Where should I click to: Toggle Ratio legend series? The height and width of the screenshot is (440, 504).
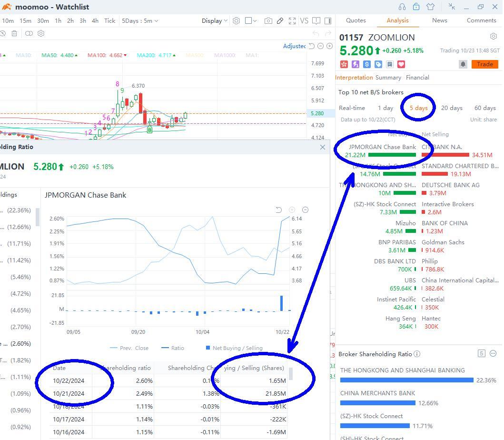pos(173,348)
